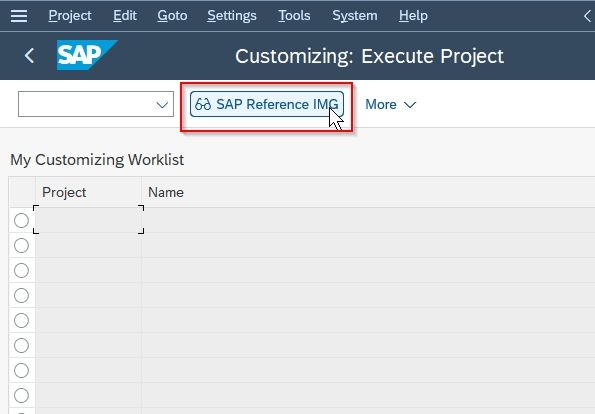The height and width of the screenshot is (414, 595).
Task: Click the first row Name cell
Action: (368, 220)
